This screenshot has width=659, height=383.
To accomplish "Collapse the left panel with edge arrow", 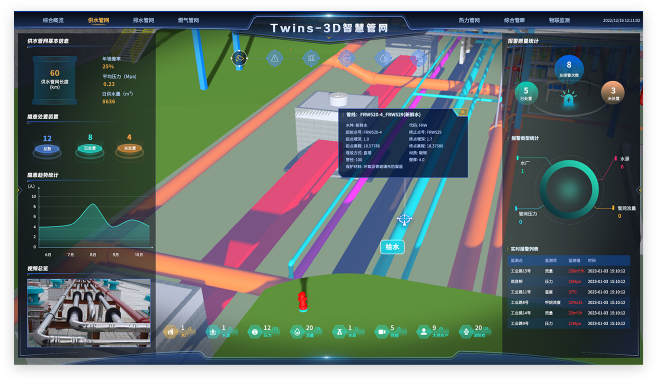I will pyautogui.click(x=18, y=190).
